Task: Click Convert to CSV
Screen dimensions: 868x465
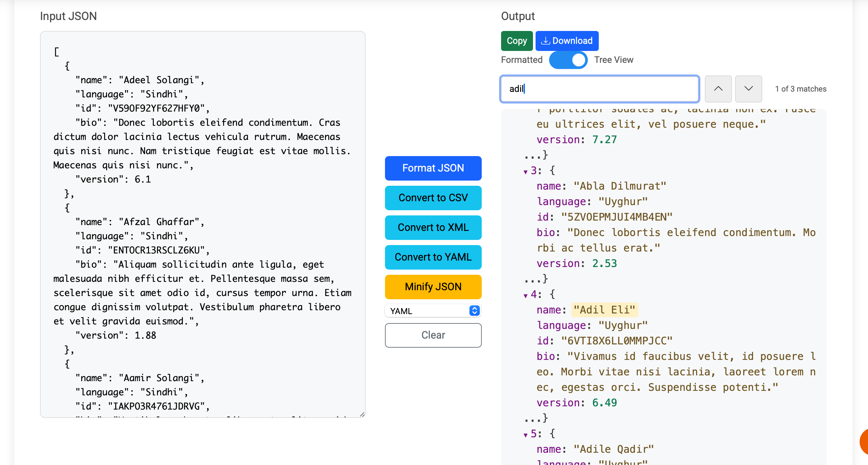Action: (433, 198)
